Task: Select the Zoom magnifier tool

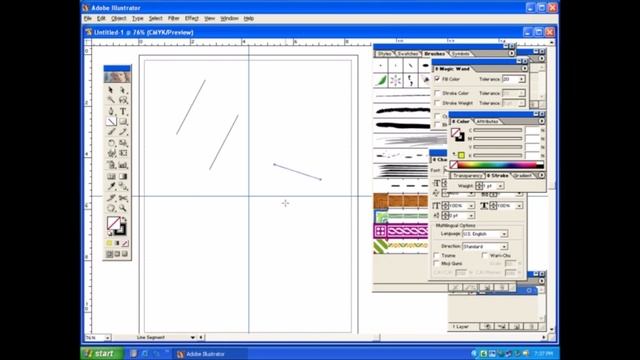Action: (123, 209)
